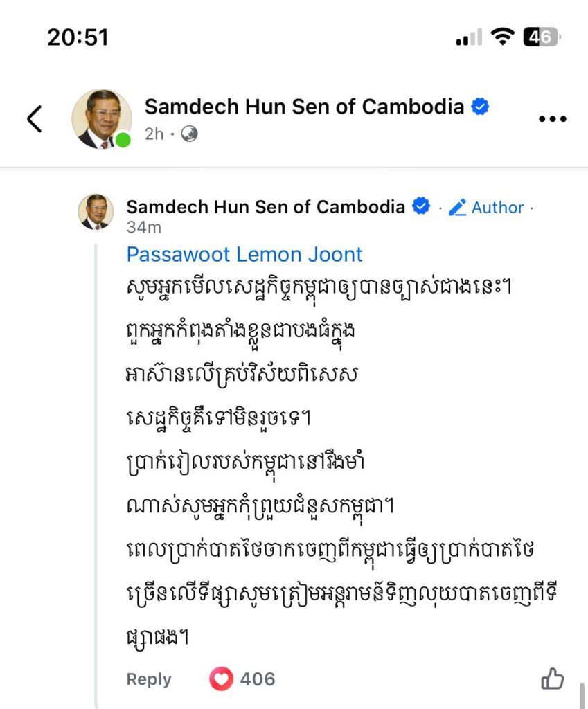Click the scrollbar at the right edge
Screen dimensions: 588x709
(x=582, y=694)
